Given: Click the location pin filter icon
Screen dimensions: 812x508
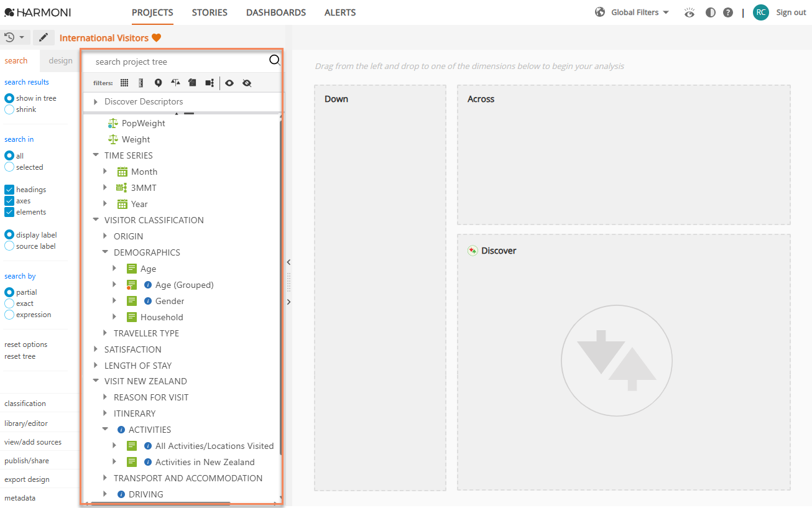Looking at the screenshot, I should pyautogui.click(x=158, y=82).
